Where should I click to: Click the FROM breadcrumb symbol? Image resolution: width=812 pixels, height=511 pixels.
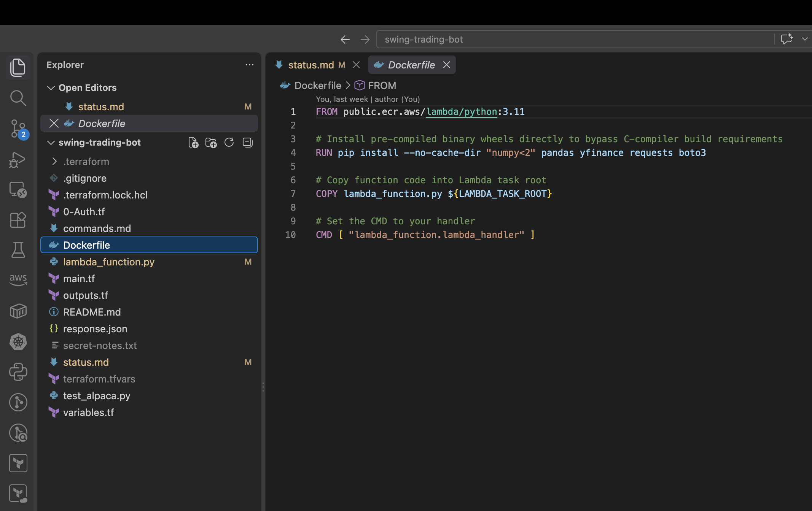(376, 86)
